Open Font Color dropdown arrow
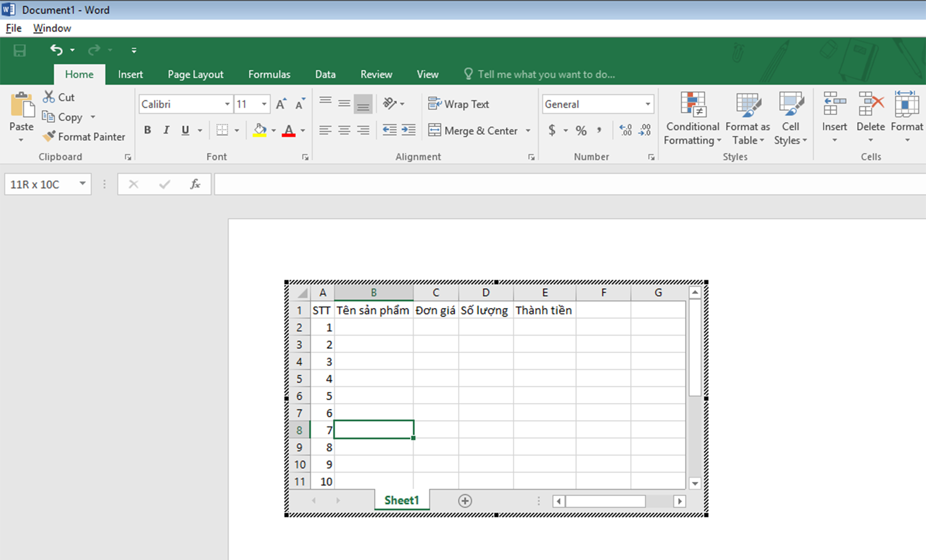The image size is (926, 560). [302, 131]
